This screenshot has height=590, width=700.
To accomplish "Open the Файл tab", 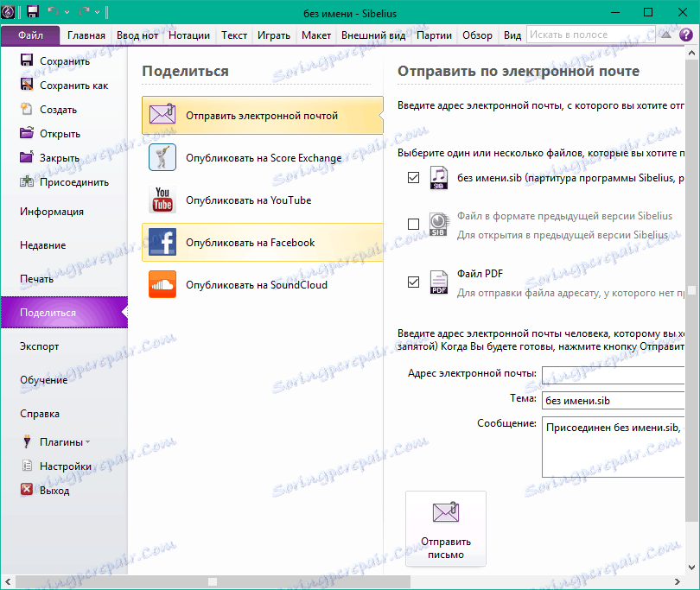I will pyautogui.click(x=30, y=35).
